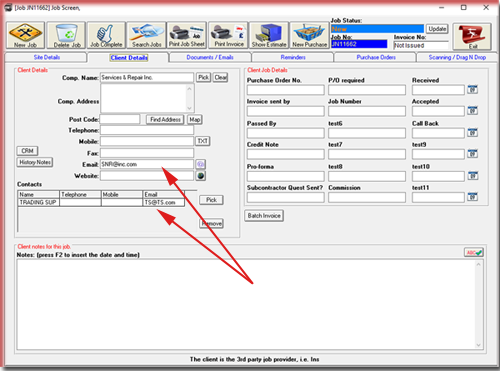Click the TXT button beside Mobile

(202, 141)
